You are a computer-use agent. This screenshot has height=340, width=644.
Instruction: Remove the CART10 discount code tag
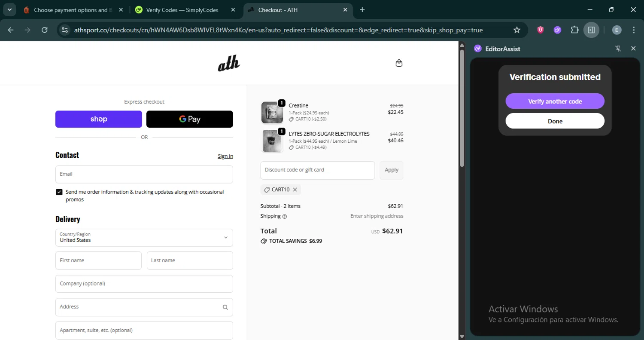(295, 190)
